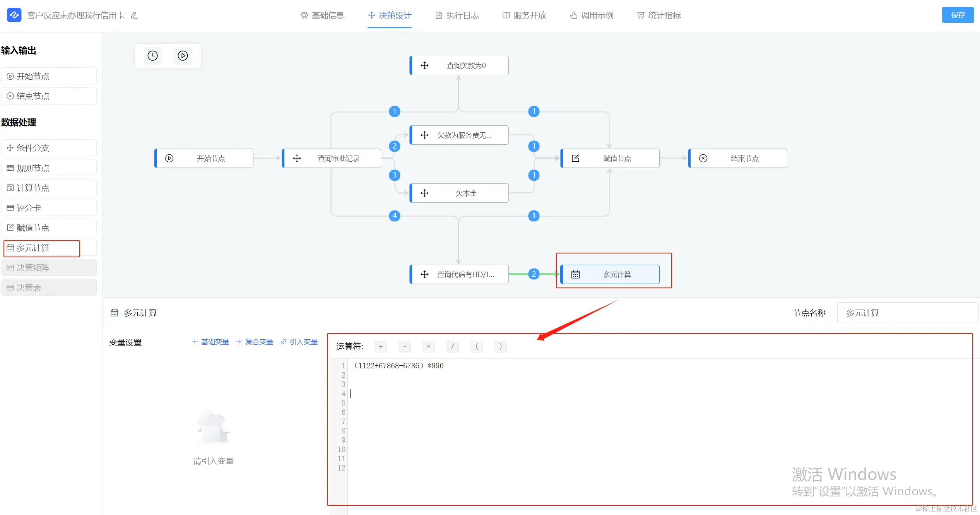Click the edit pencil icon beside the title
980x515 pixels.
tap(134, 15)
